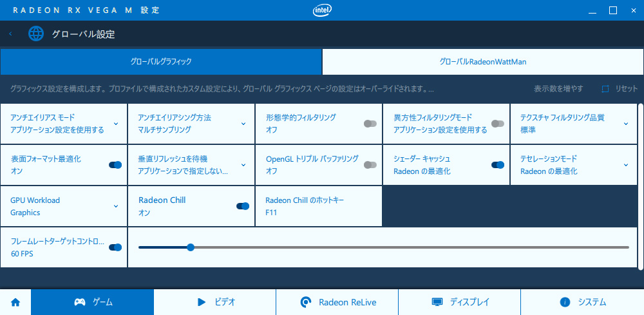Click the gamepad icon in ゲーム tab
This screenshot has height=315, width=644.
pyautogui.click(x=80, y=302)
